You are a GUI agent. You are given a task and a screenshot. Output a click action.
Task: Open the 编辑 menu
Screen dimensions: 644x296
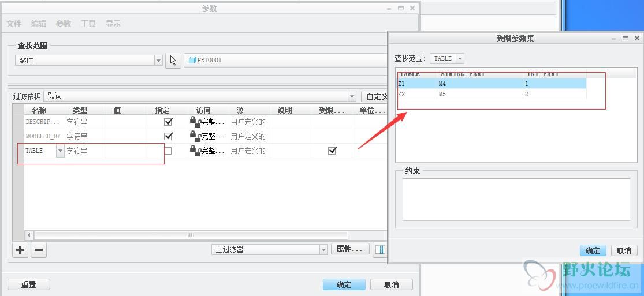(x=39, y=24)
